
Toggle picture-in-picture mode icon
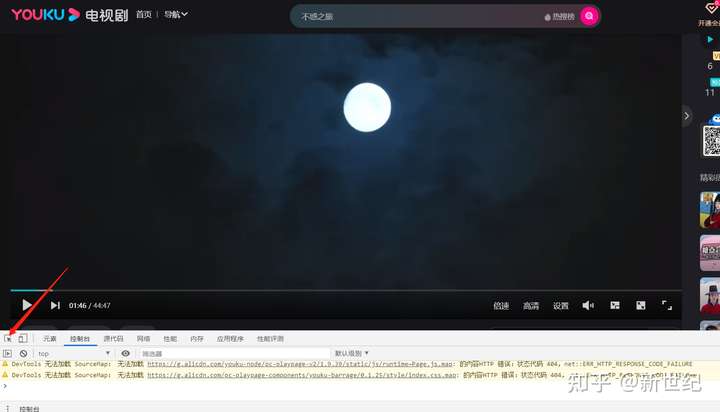click(615, 305)
